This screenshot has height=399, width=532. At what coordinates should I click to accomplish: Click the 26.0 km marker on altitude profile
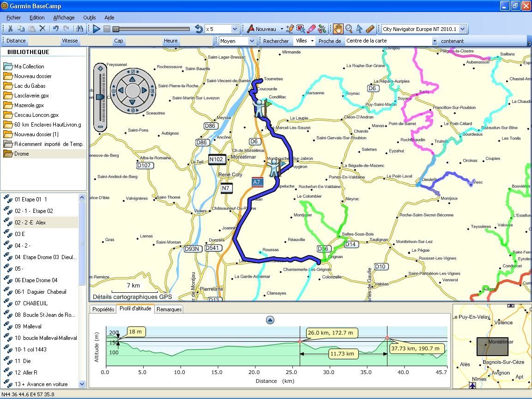pos(300,341)
